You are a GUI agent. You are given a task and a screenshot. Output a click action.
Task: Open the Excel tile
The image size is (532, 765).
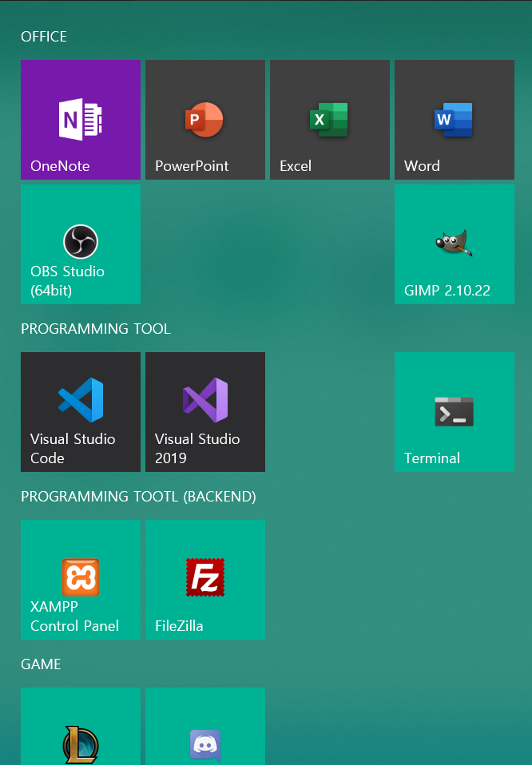(329, 120)
